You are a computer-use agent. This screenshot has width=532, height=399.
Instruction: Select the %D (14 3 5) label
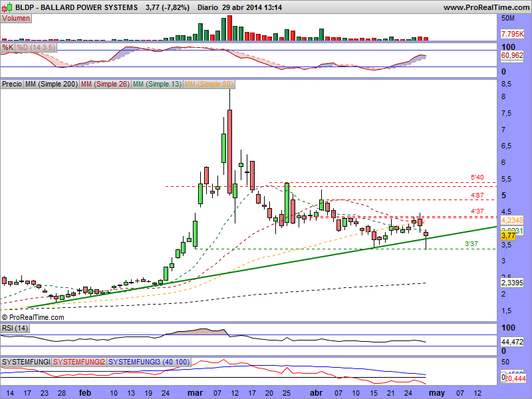[36, 47]
